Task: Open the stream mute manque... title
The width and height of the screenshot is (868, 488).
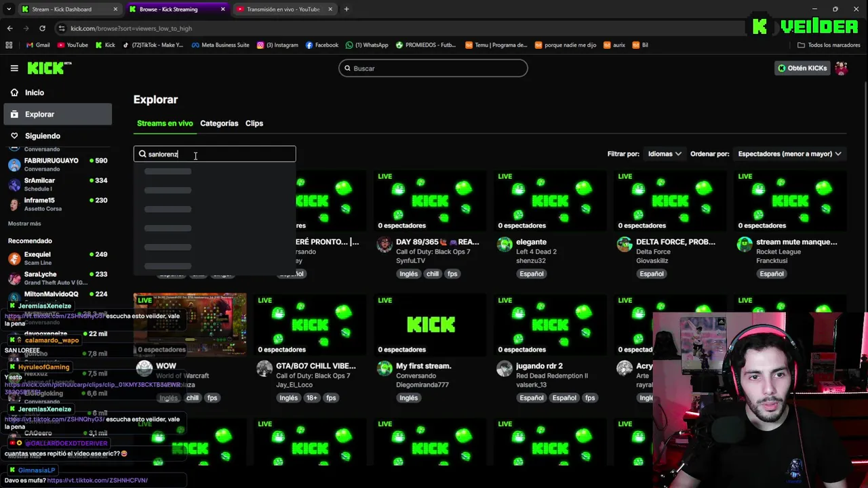Action: (796, 242)
